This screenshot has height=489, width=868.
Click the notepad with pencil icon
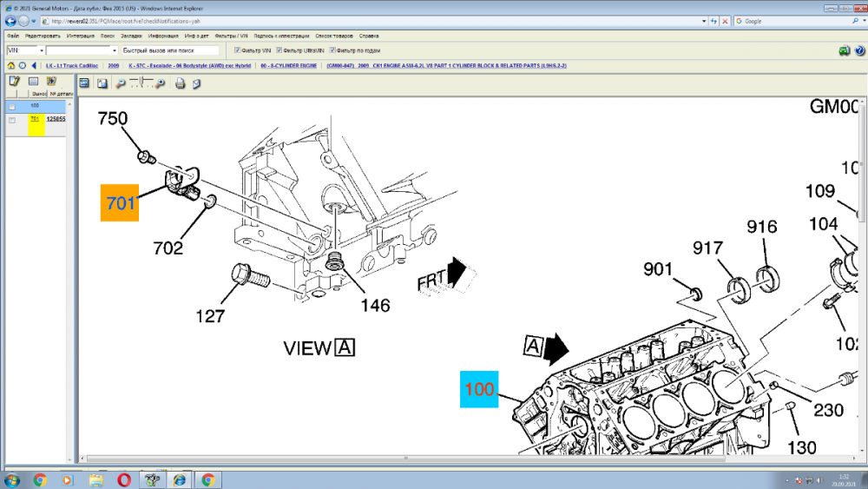[14, 82]
